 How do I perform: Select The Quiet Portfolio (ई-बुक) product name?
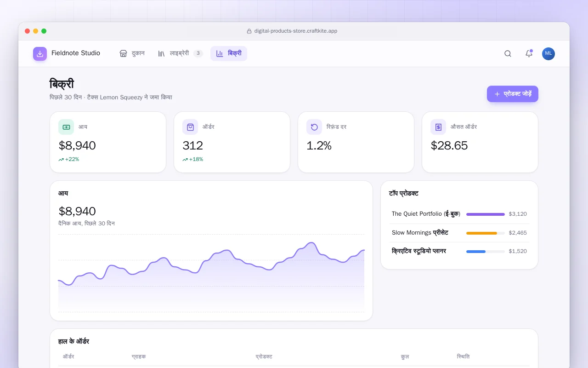point(426,214)
